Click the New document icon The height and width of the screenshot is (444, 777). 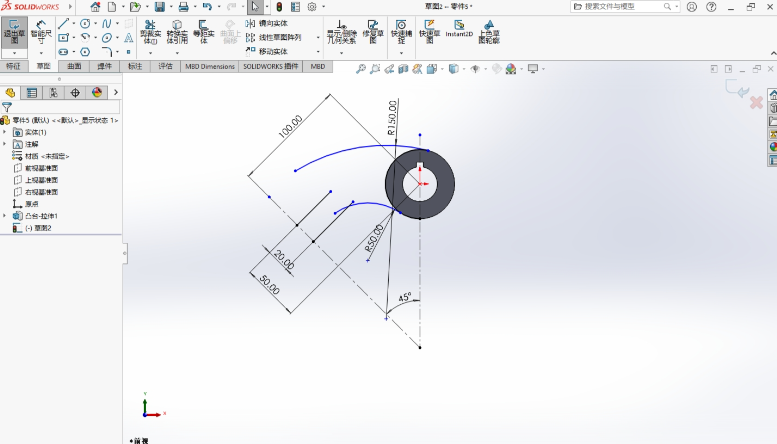tap(112, 7)
